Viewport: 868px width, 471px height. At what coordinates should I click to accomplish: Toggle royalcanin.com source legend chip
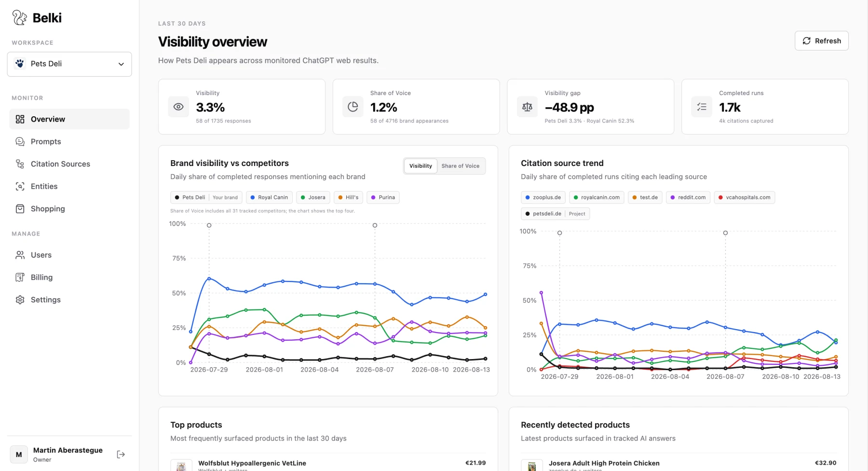tap(597, 197)
